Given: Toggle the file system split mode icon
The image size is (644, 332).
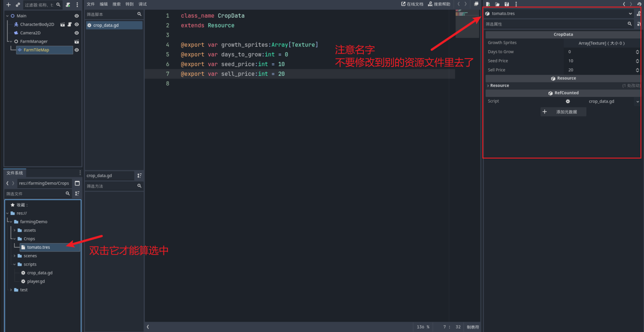Looking at the screenshot, I should [77, 183].
